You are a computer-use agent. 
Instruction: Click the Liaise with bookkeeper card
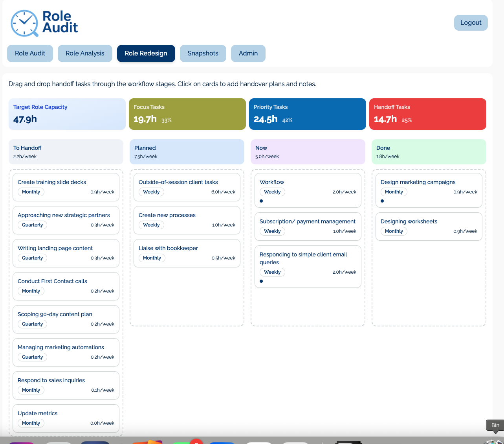187,253
